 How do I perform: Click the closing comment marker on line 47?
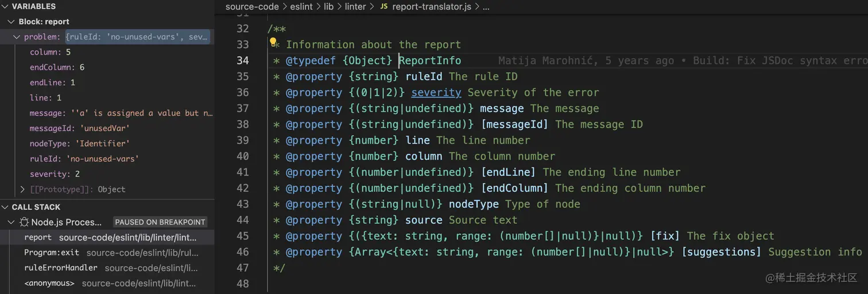[280, 268]
